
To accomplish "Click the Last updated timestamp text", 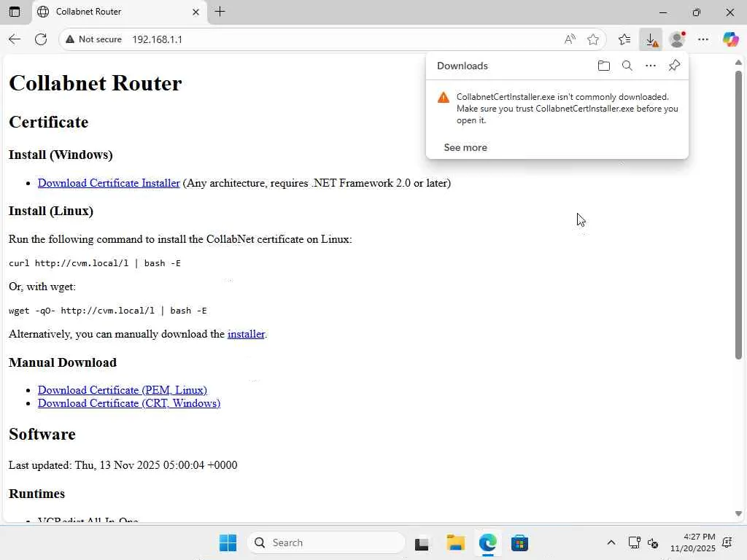I will (x=123, y=464).
